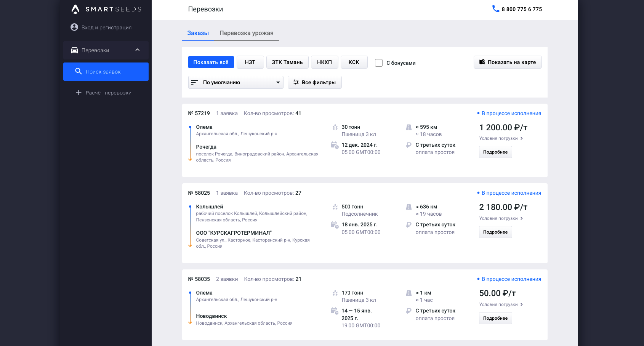Screen dimensions: 644x346
Task: Click the phone icon in header
Action: 495,9
